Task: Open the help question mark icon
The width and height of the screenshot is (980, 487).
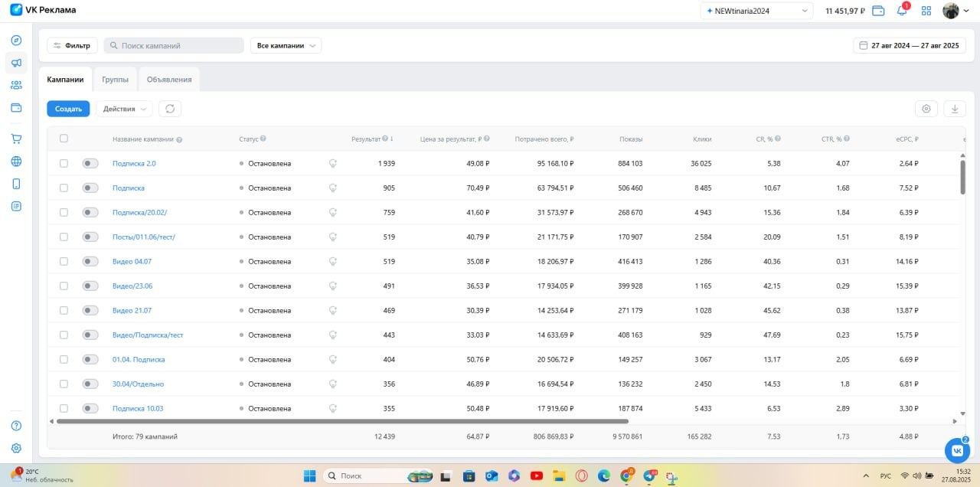Action: [x=16, y=426]
